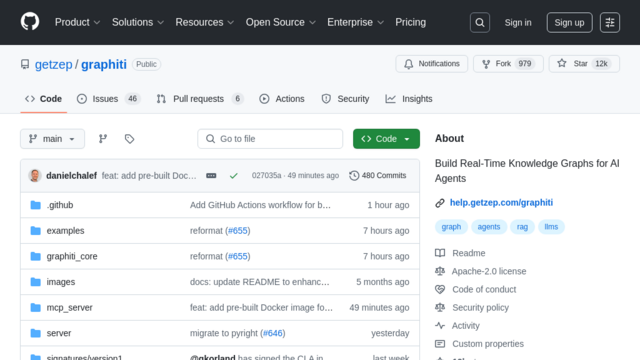
Task: Click the graphiti_core folder icon
Action: coord(36,256)
